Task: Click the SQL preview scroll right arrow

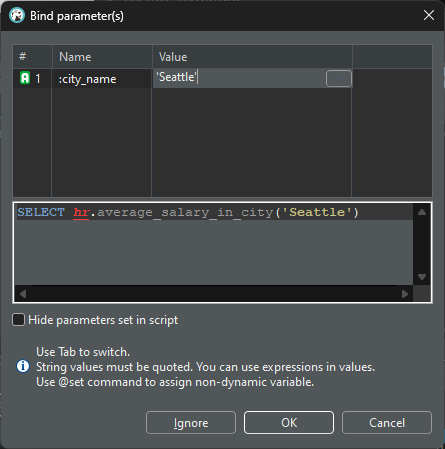Action: pos(405,294)
